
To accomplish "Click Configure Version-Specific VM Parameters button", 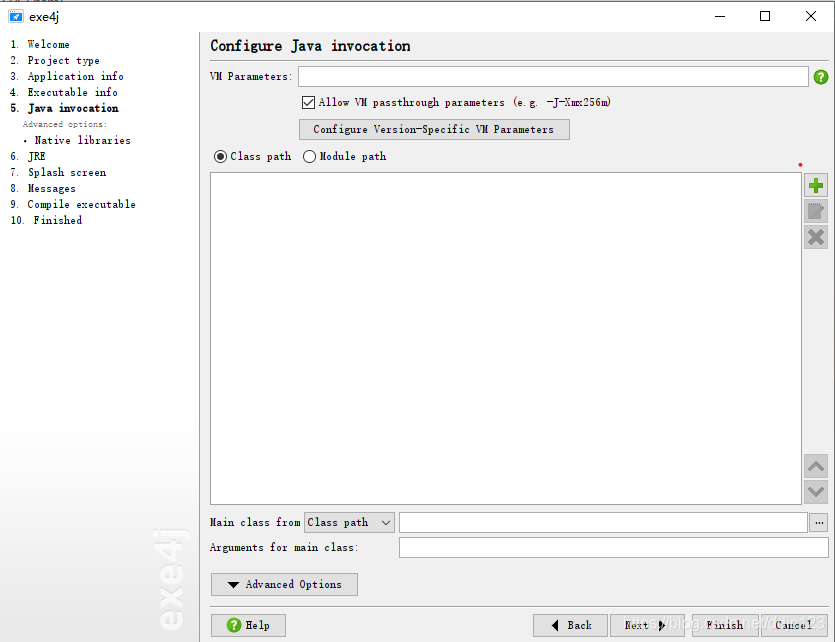I will tap(434, 129).
